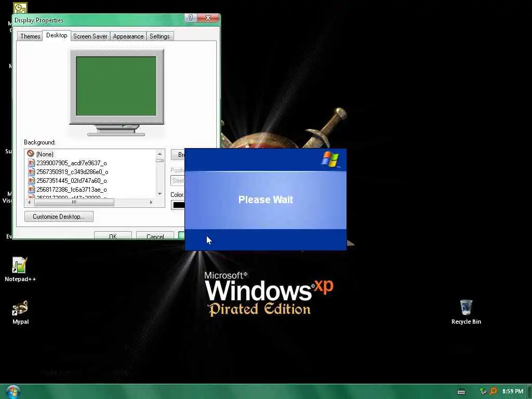Switch to the Themes tab

pyautogui.click(x=30, y=36)
